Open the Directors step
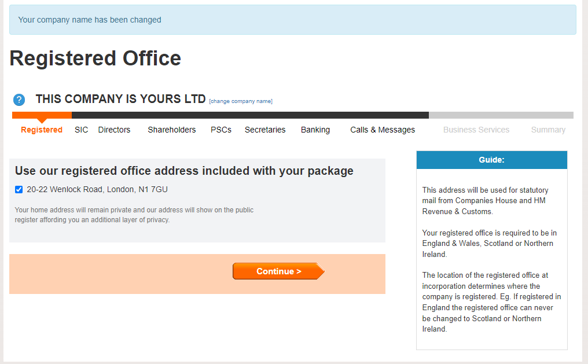This screenshot has height=364, width=588. (x=114, y=130)
